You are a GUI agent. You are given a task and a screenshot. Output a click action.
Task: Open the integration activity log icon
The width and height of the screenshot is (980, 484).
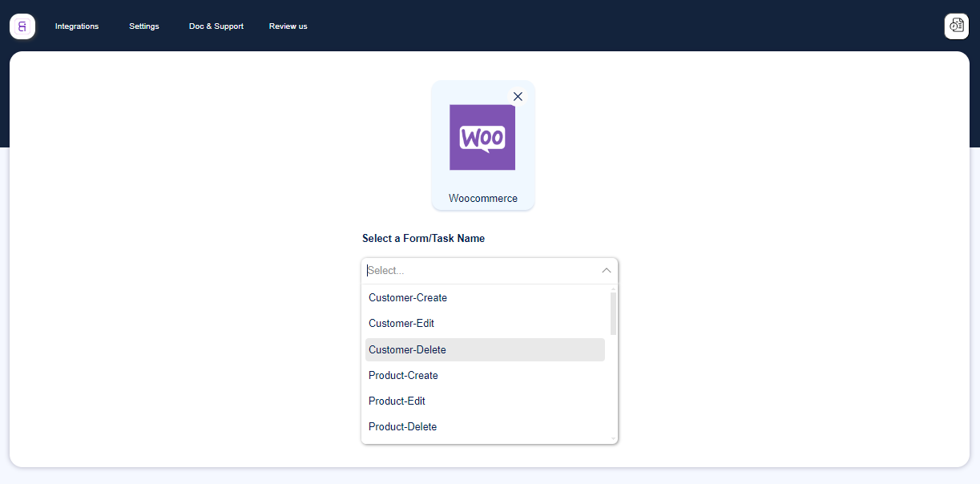(956, 26)
